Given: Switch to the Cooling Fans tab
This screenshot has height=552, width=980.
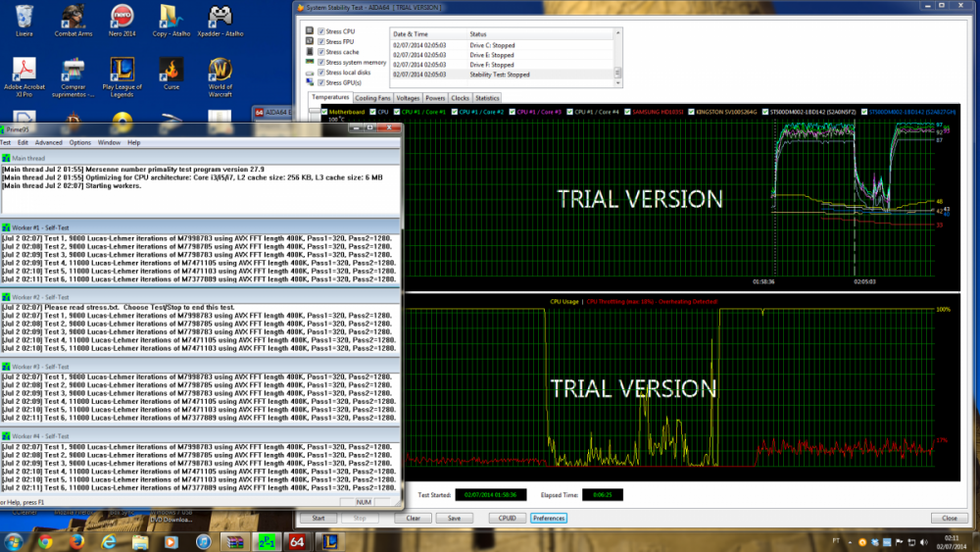Looking at the screenshot, I should (372, 98).
